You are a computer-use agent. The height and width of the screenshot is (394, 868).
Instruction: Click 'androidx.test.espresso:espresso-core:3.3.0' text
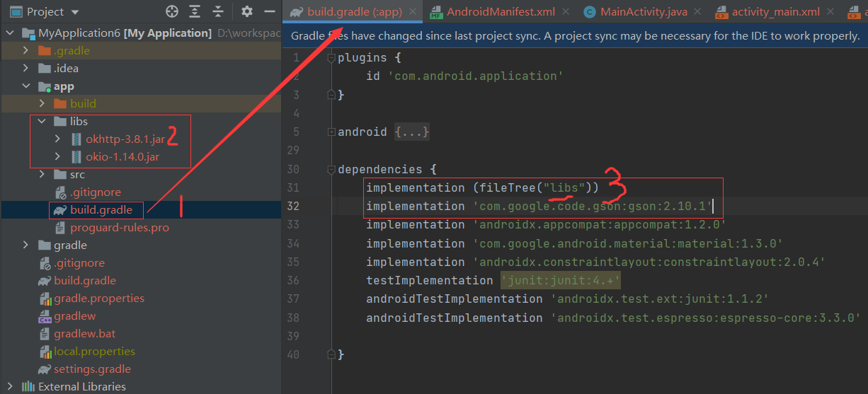tap(705, 318)
